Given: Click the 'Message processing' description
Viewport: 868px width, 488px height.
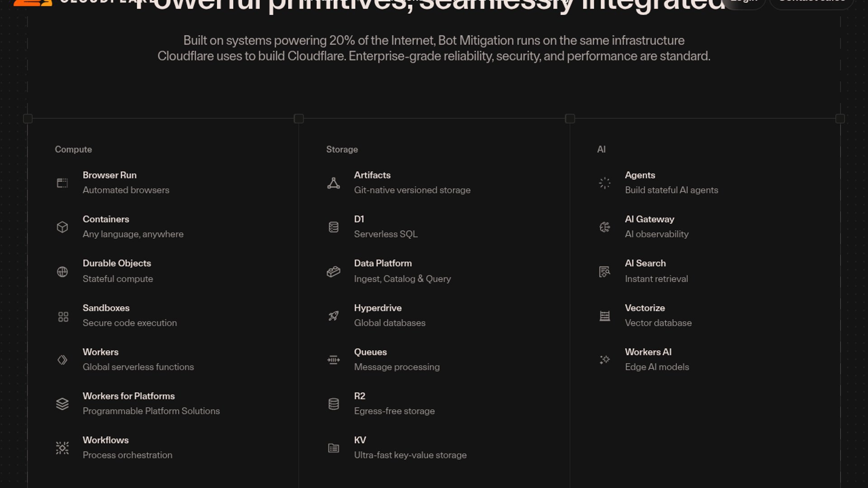Looking at the screenshot, I should [x=396, y=367].
